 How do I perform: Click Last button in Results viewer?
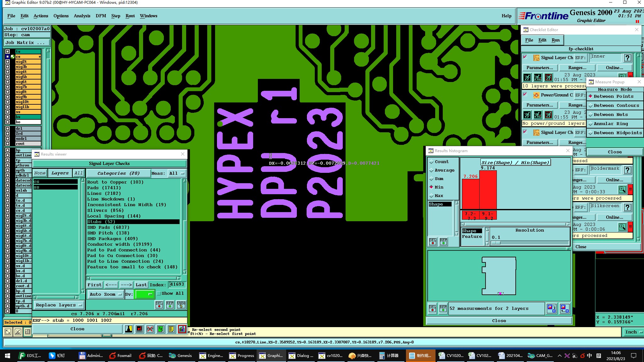click(141, 285)
